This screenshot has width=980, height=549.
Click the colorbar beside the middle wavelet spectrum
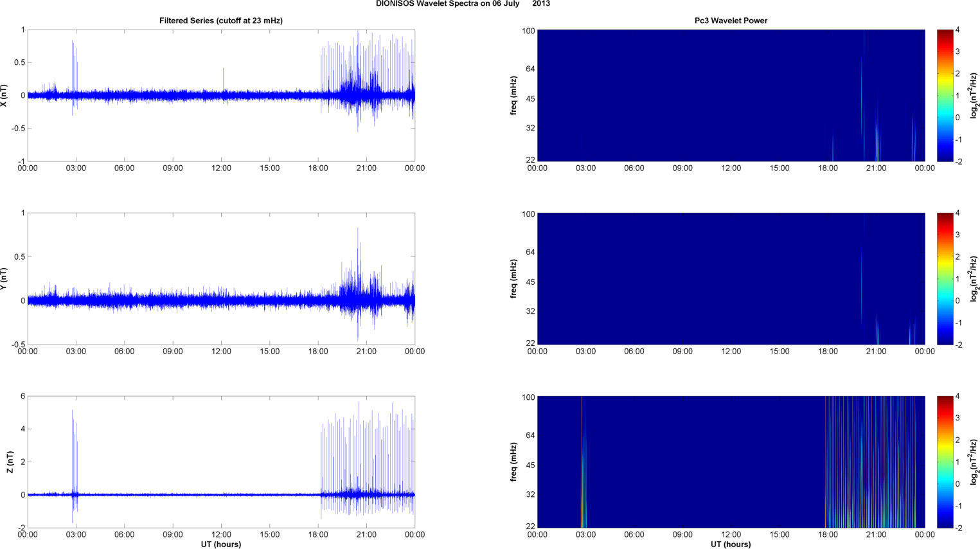(945, 278)
